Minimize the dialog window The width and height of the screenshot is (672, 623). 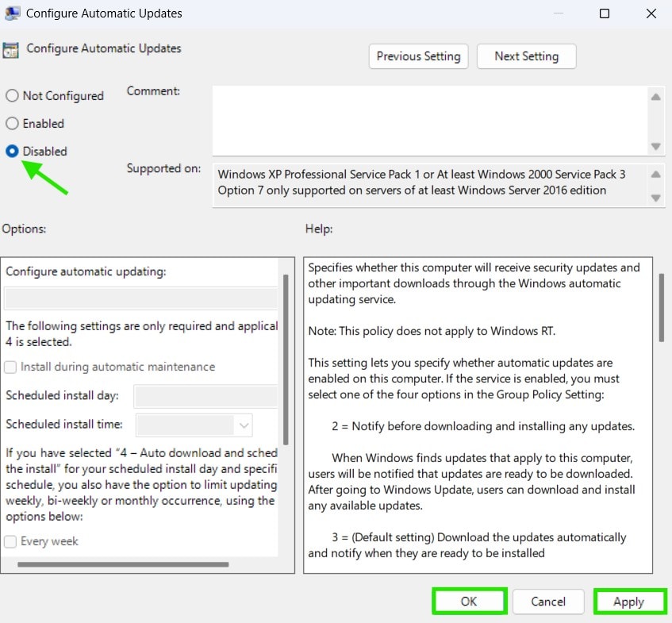[x=559, y=13]
